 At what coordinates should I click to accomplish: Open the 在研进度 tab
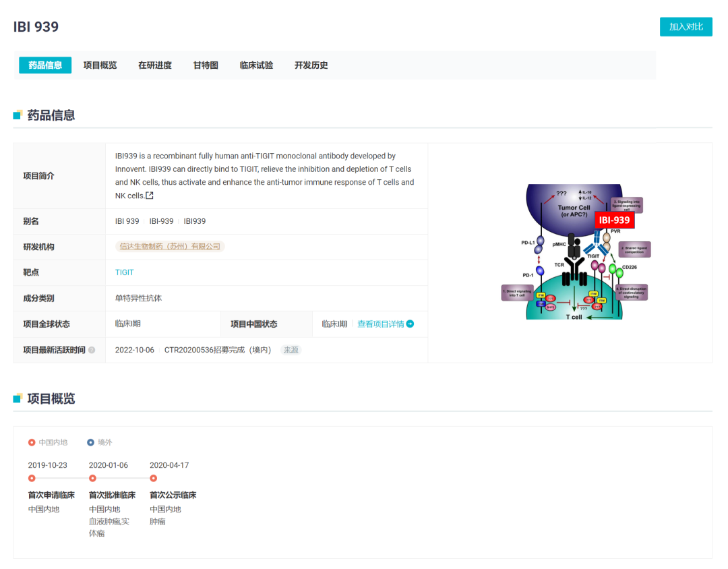(154, 65)
